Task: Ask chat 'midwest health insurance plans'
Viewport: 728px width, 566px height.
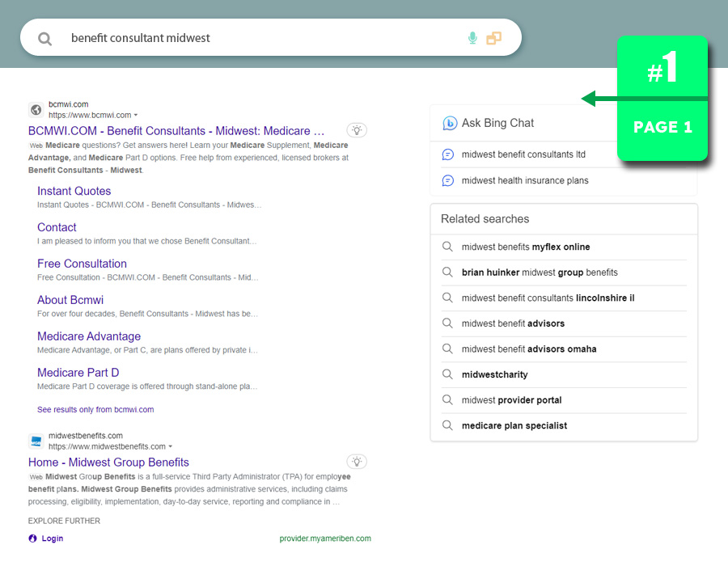Action: click(x=525, y=180)
